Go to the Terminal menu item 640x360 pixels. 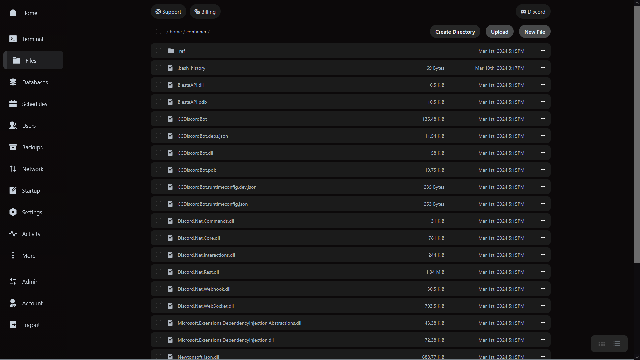pyautogui.click(x=33, y=39)
